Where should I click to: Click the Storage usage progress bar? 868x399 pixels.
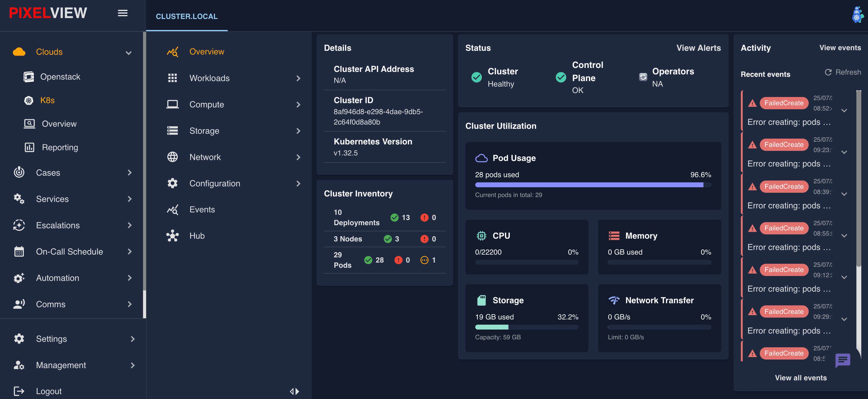point(527,327)
